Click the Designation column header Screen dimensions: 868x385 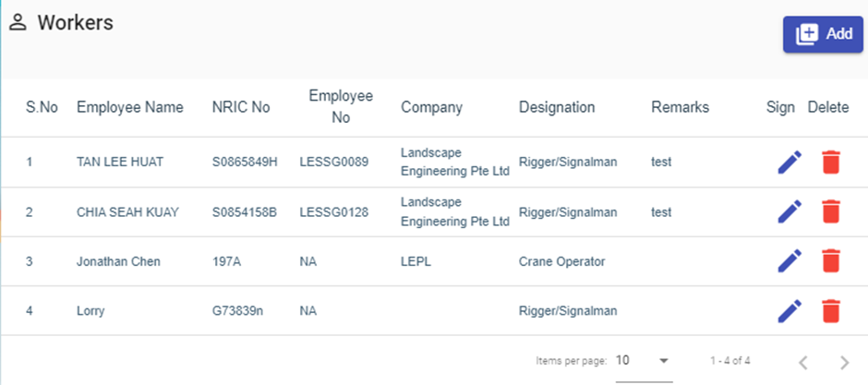tap(557, 107)
